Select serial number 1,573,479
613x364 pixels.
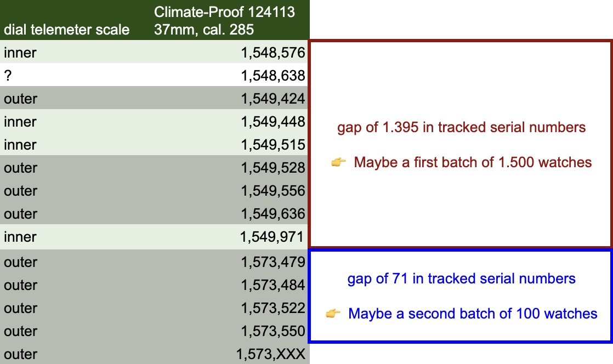(273, 262)
